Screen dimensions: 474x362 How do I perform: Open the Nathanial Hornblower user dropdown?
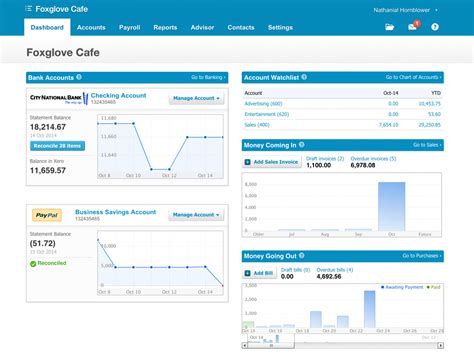(405, 10)
